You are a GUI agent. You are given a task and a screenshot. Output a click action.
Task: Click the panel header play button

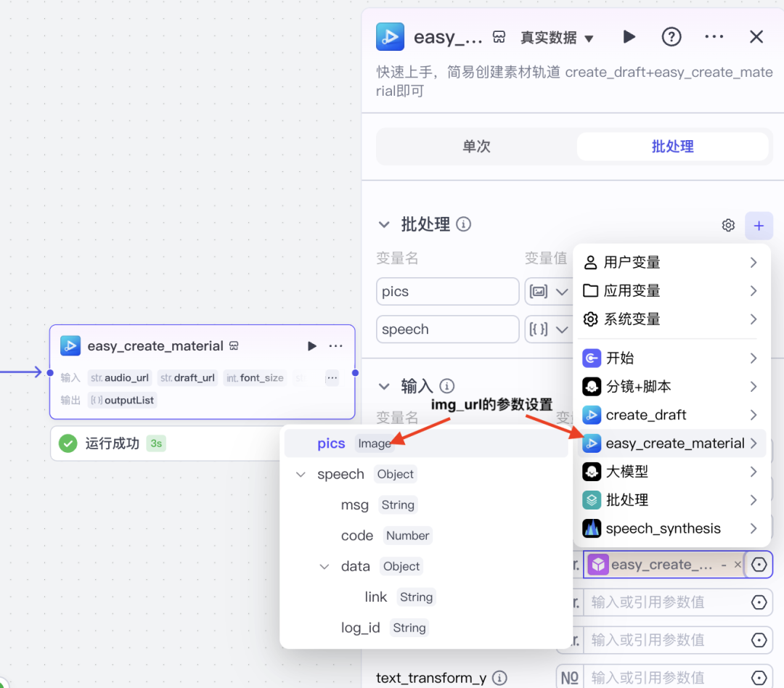(x=629, y=37)
